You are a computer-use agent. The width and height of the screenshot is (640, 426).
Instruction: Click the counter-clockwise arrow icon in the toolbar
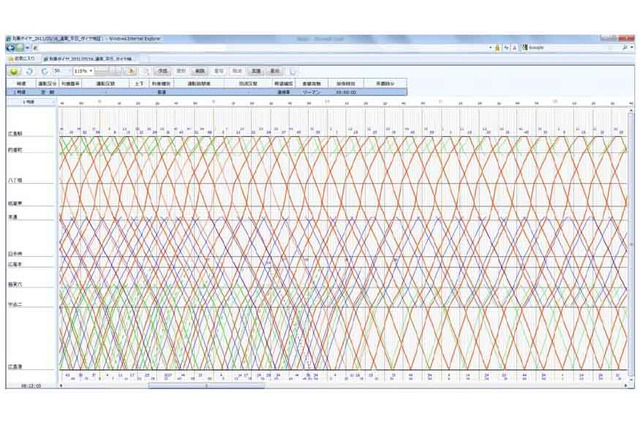(x=29, y=71)
